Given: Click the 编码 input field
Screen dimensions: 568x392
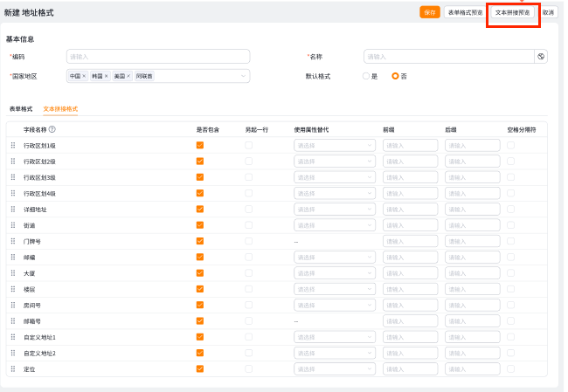Looking at the screenshot, I should pyautogui.click(x=157, y=57).
